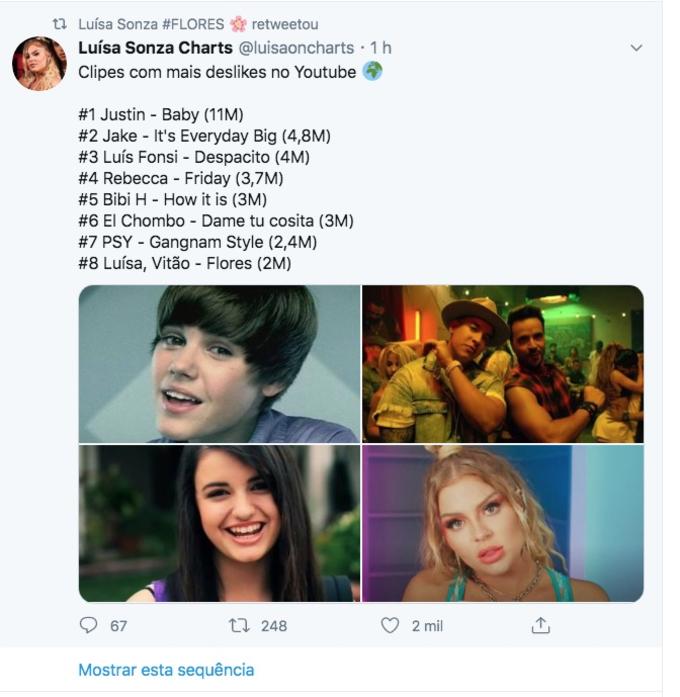Click "Mostrar esta sequência" link
Screen dimensions: 680x697
[x=166, y=670]
